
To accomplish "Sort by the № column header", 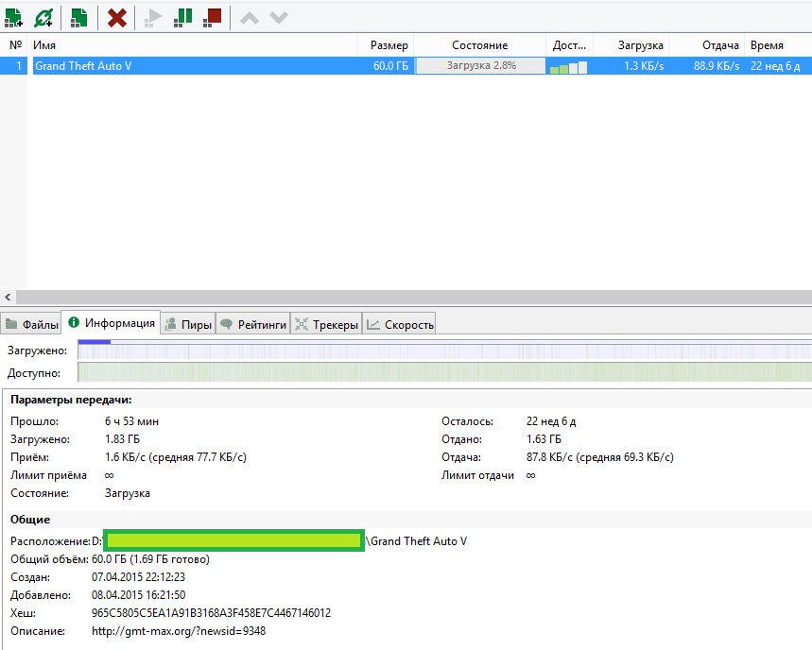I will pyautogui.click(x=14, y=45).
